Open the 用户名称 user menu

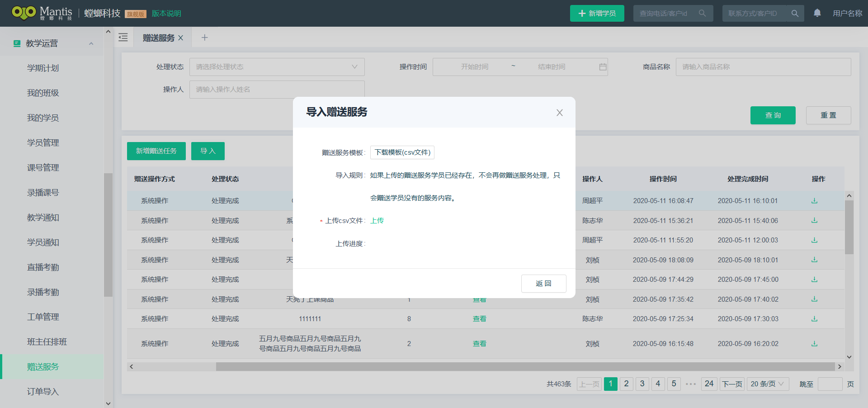(847, 14)
